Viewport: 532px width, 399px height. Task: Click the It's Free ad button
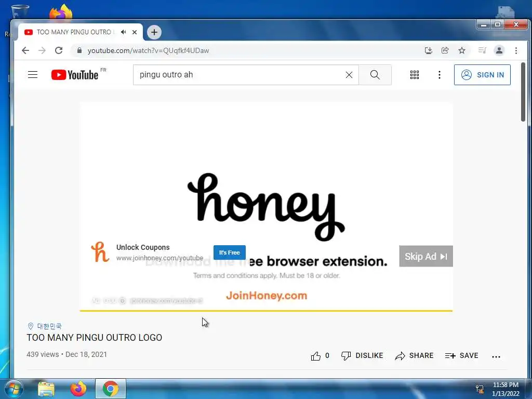pyautogui.click(x=229, y=252)
